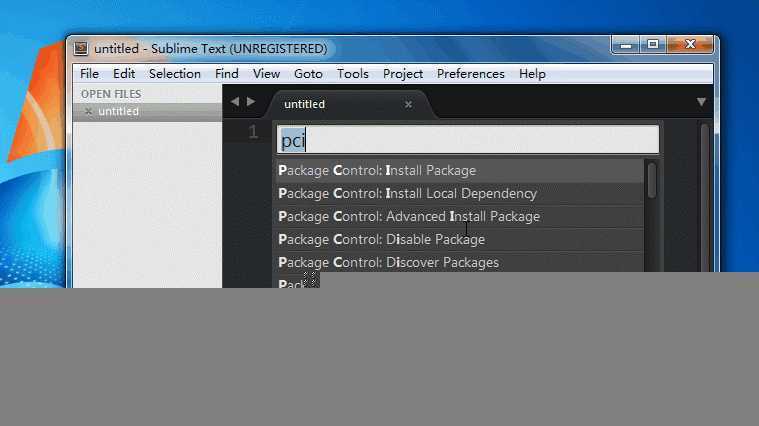The width and height of the screenshot is (759, 426).
Task: Select Package Control: Advanced Install Package
Action: point(459,216)
